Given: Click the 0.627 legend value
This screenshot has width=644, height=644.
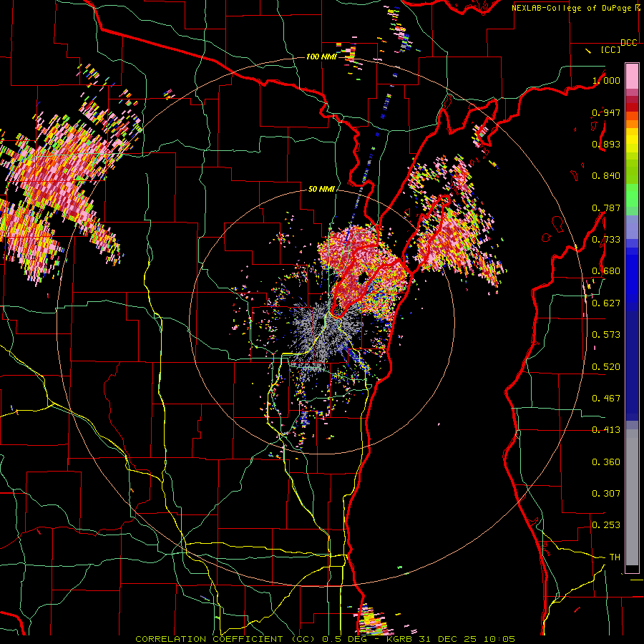Looking at the screenshot, I should coord(606,303).
